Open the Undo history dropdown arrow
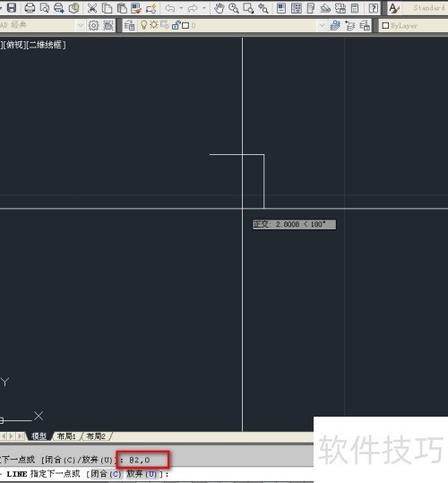This screenshot has width=448, height=483. (181, 8)
